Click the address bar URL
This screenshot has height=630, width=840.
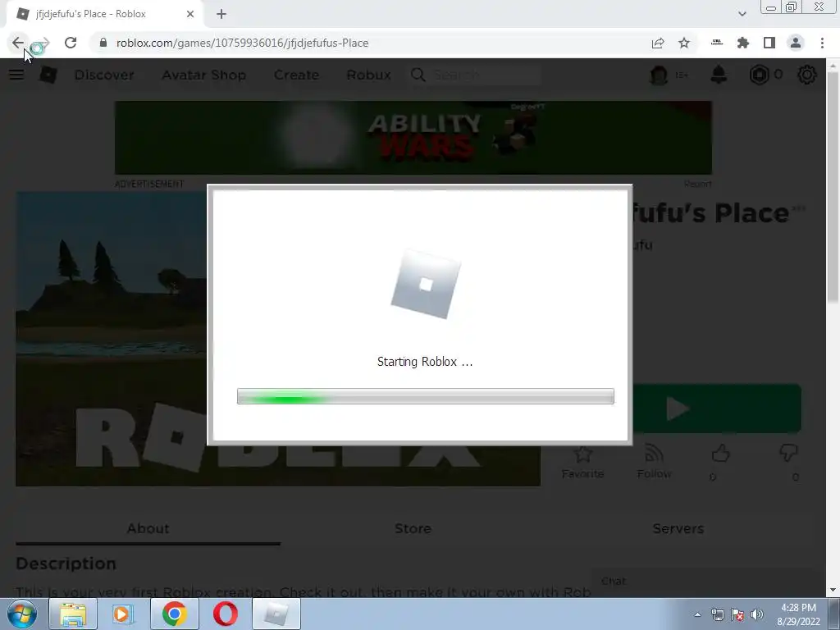click(x=242, y=43)
